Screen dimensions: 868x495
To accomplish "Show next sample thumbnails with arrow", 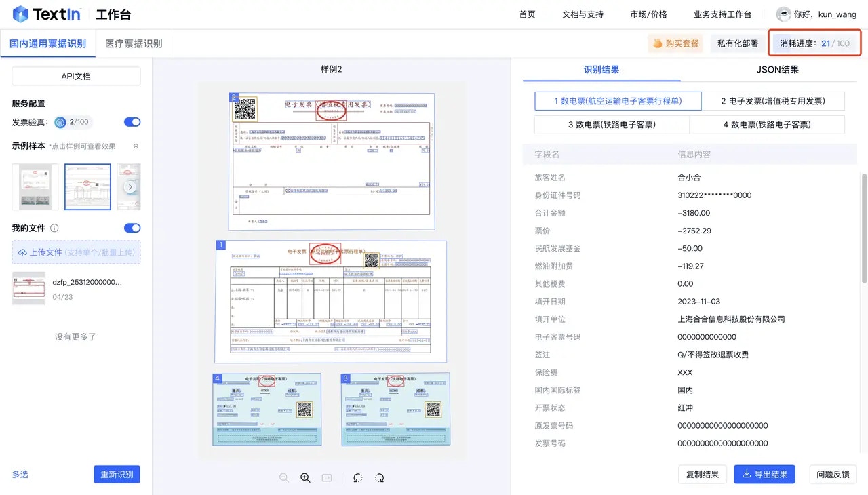I will (131, 187).
